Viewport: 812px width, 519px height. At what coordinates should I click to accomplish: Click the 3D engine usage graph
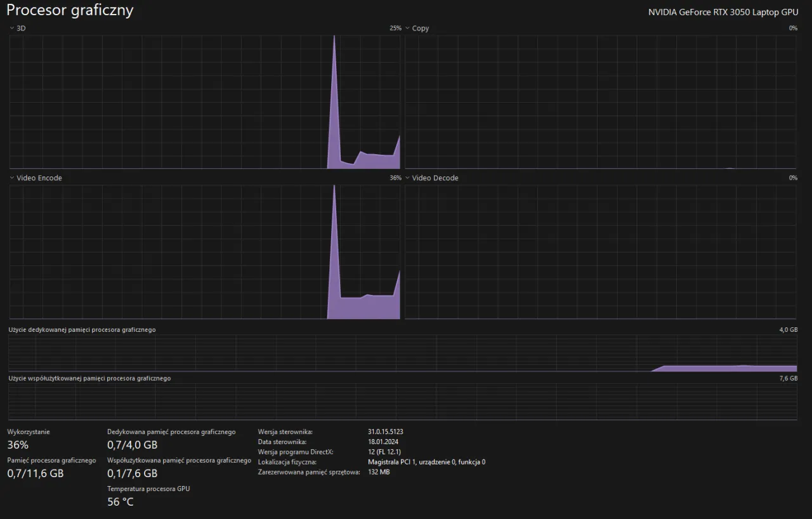tap(205, 102)
